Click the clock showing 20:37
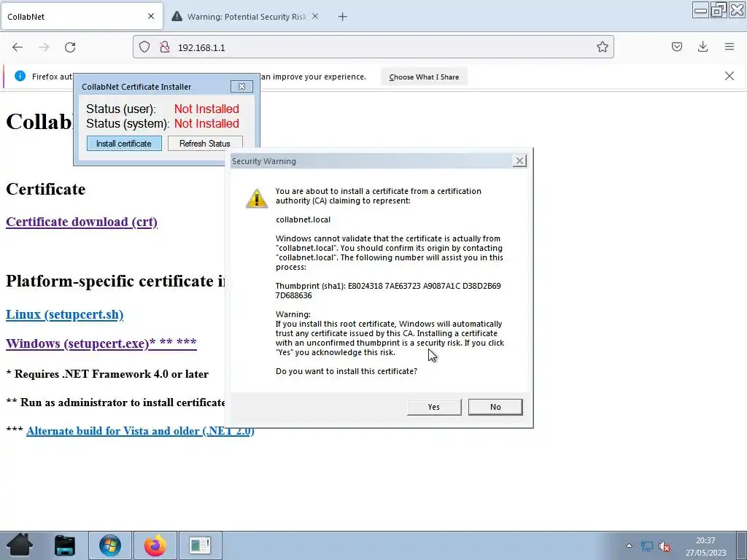The height and width of the screenshot is (560, 747). pos(705,540)
